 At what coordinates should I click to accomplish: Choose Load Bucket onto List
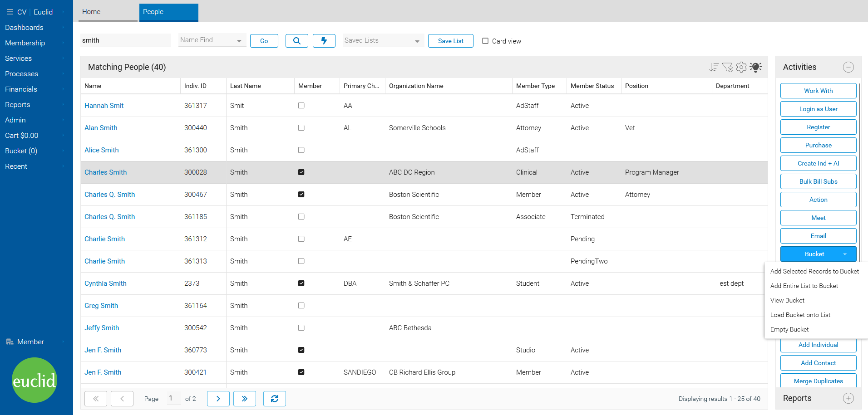[x=800, y=315]
